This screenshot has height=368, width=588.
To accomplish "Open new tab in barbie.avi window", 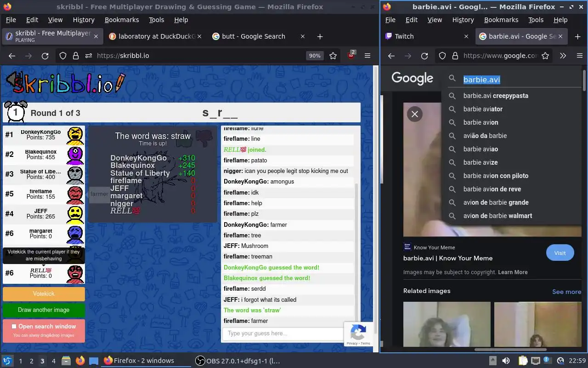I will 578,36.
